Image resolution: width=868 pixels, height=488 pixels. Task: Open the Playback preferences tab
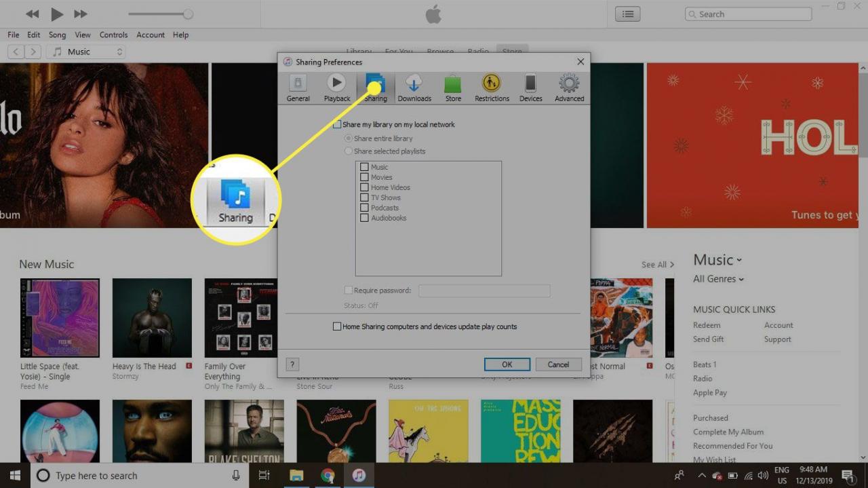[x=336, y=88]
